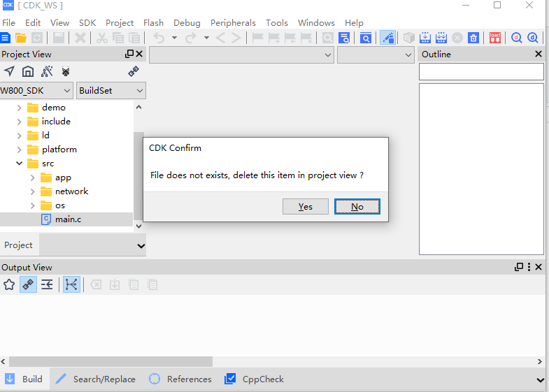Toggle the chain link icon in Output View
The image size is (549, 392).
28,284
